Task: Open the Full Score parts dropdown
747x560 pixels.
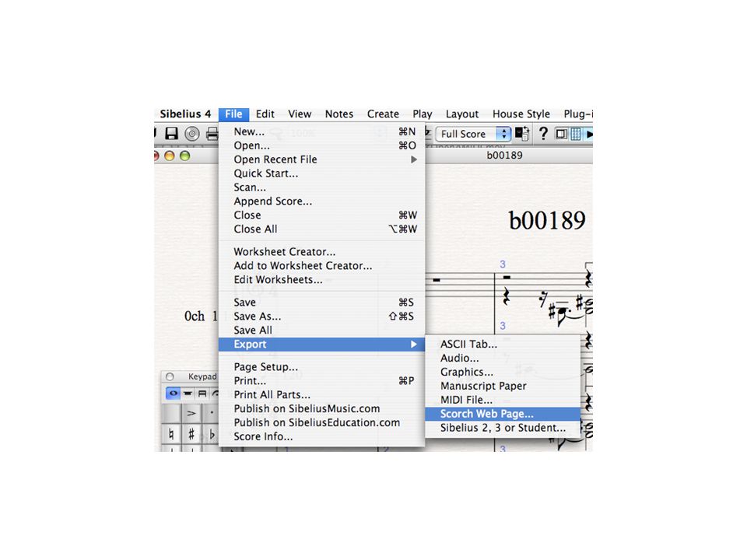Action: tap(474, 134)
